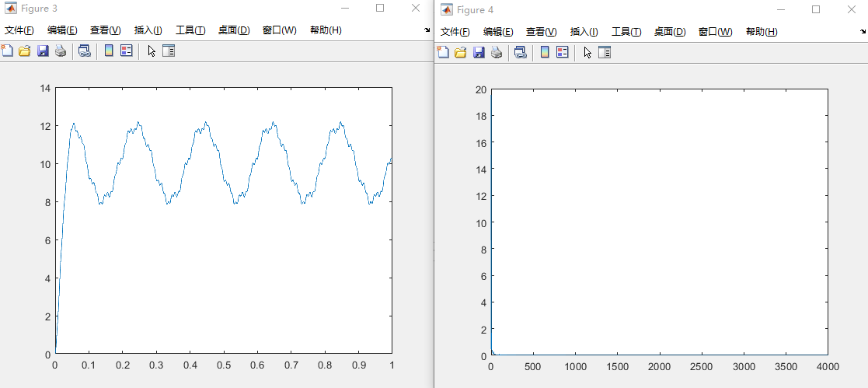
Task: Click New Figure icon in Figure 3 toolbar
Action: [7, 51]
